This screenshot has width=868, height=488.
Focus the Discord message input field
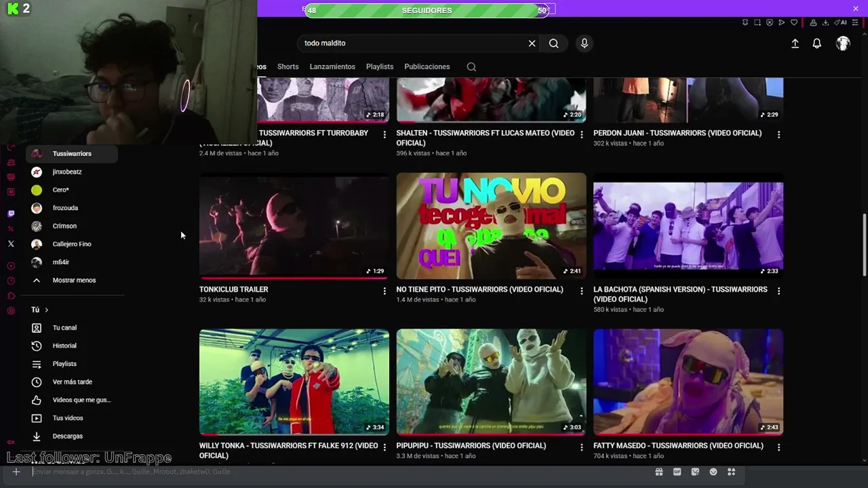pos(339,472)
